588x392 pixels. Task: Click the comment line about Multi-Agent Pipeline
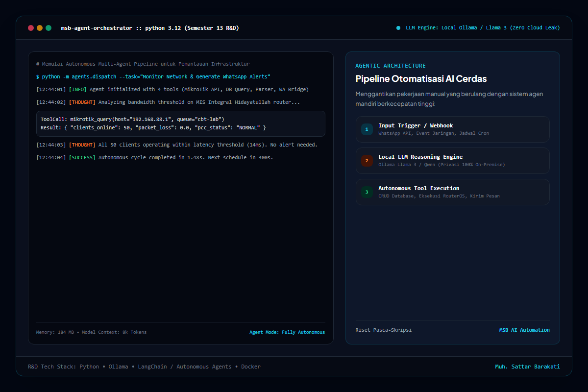tap(143, 64)
